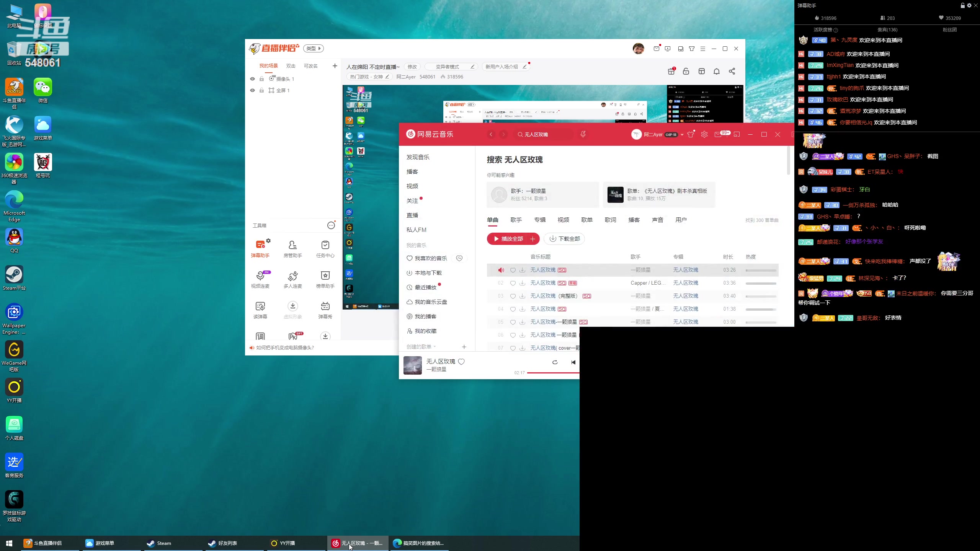Edit the 新用户入场介绍 field
980x551 pixels.
pos(524,67)
